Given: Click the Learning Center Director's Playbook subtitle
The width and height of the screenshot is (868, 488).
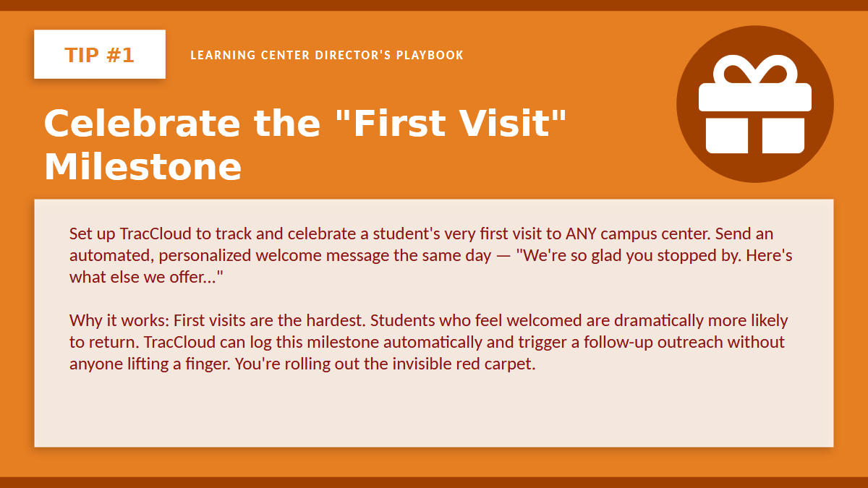Looking at the screenshot, I should (x=327, y=55).
